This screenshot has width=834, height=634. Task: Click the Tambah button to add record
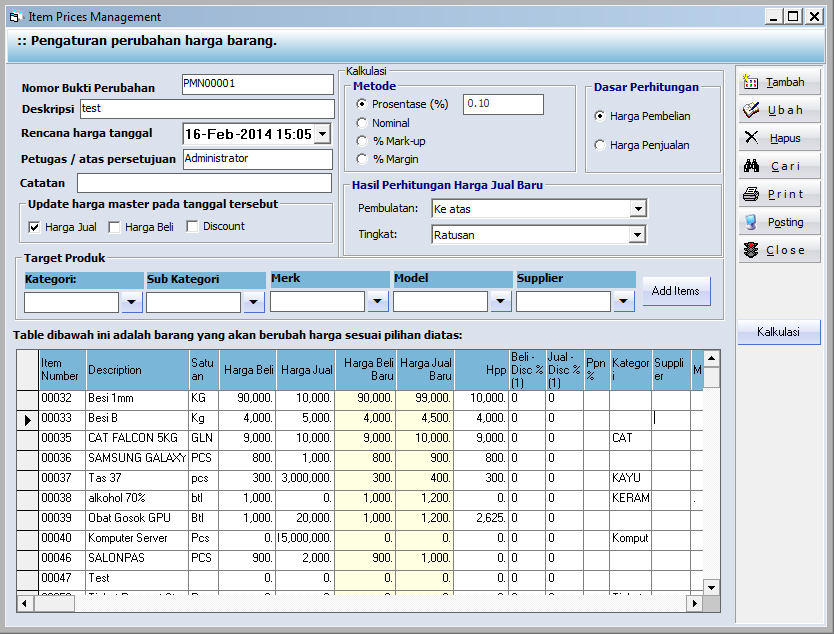781,81
